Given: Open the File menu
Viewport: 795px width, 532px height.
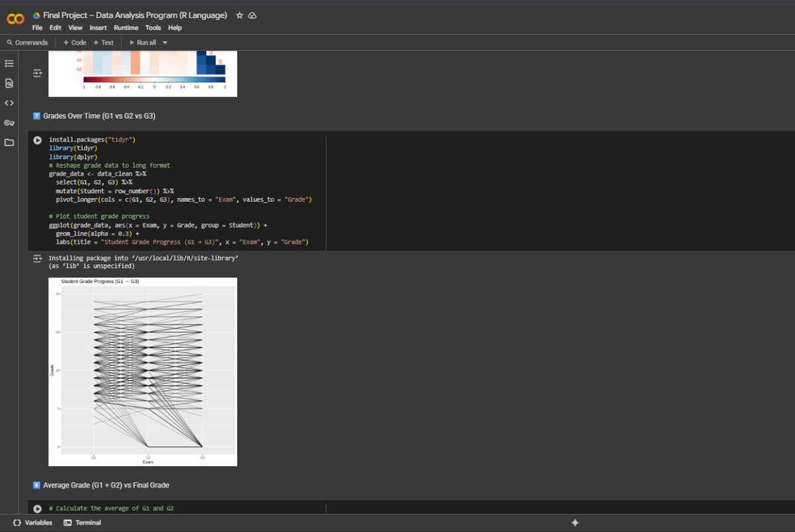Looking at the screenshot, I should pyautogui.click(x=37, y=28).
